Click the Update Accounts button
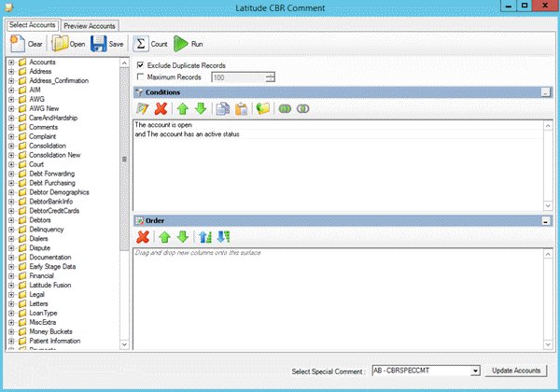Image resolution: width=560 pixels, height=392 pixels. (x=516, y=371)
